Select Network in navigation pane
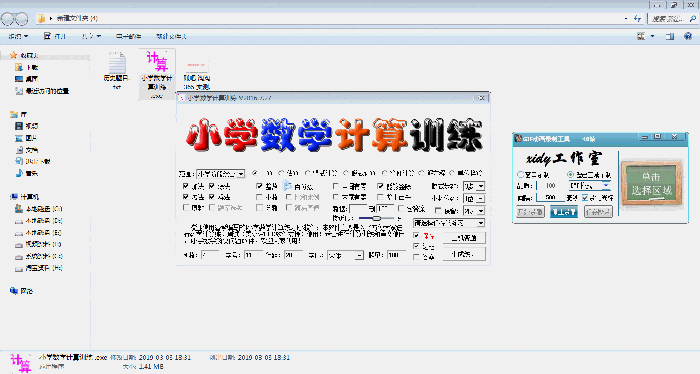Screen dimensions: 700x374 (x=21, y=291)
